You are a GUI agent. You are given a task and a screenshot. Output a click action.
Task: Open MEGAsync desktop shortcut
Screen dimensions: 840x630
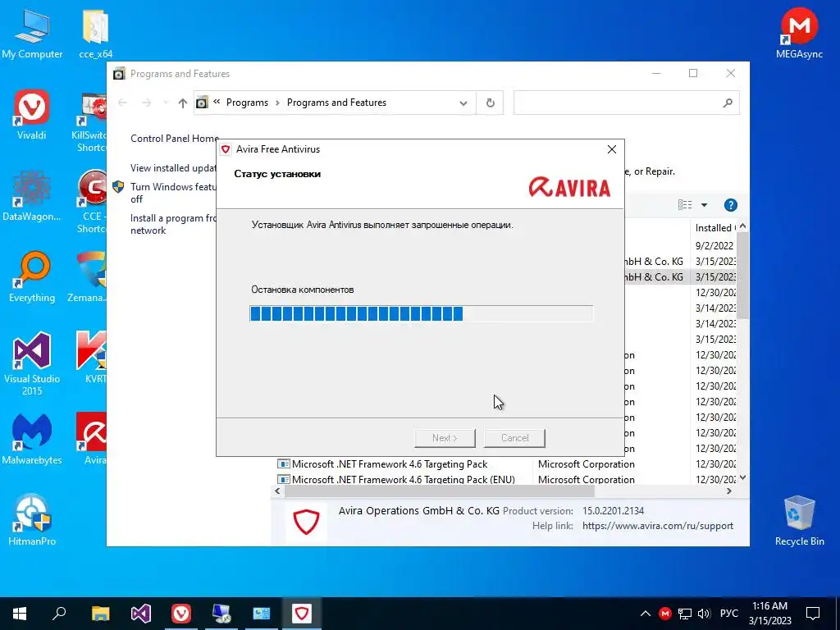pos(799,33)
